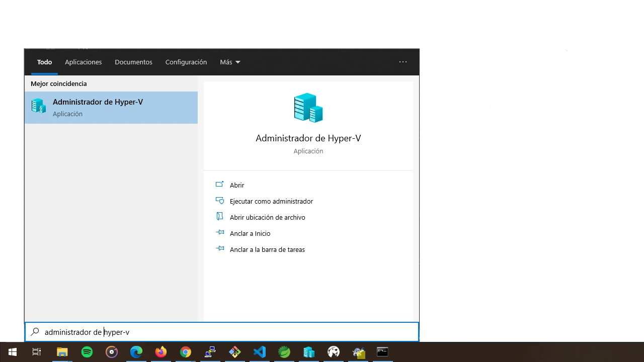Open the white seal app icon on taskbar
Screen dimensions: 644x362
334,352
